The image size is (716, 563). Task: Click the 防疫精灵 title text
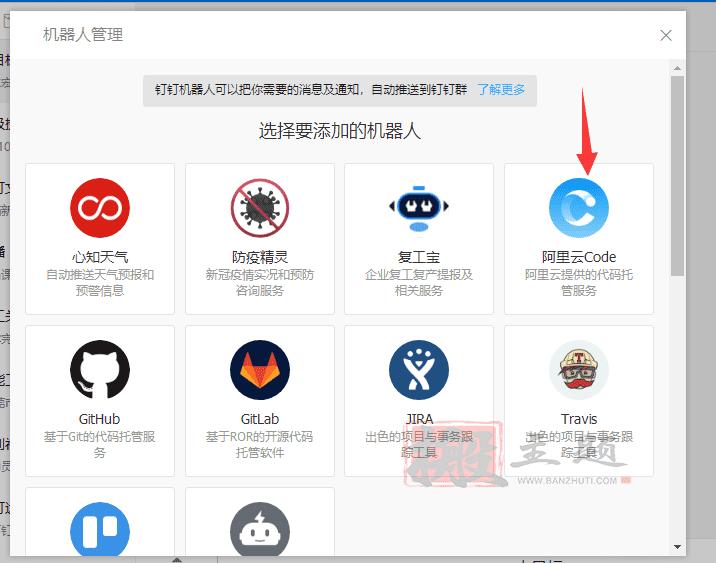[260, 257]
